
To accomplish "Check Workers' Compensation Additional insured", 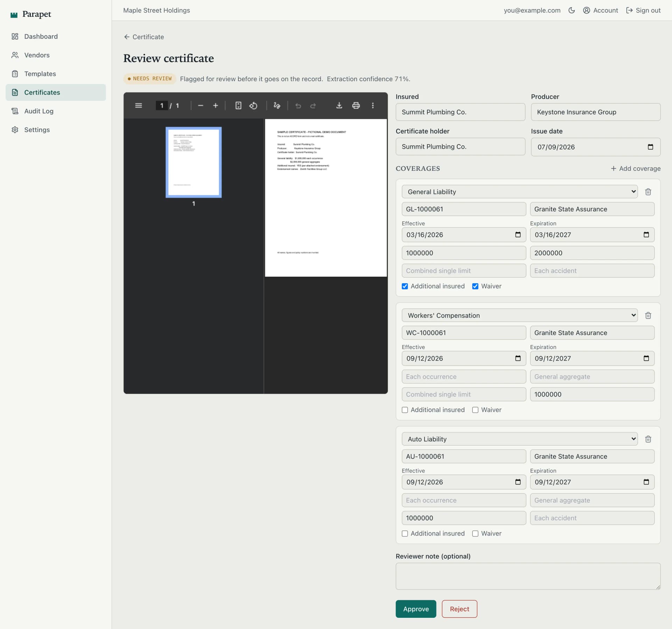I will (x=405, y=410).
